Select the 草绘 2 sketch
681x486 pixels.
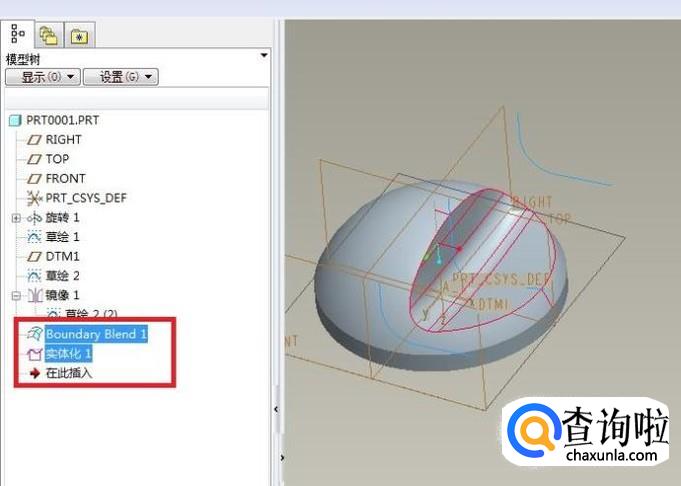(62, 276)
